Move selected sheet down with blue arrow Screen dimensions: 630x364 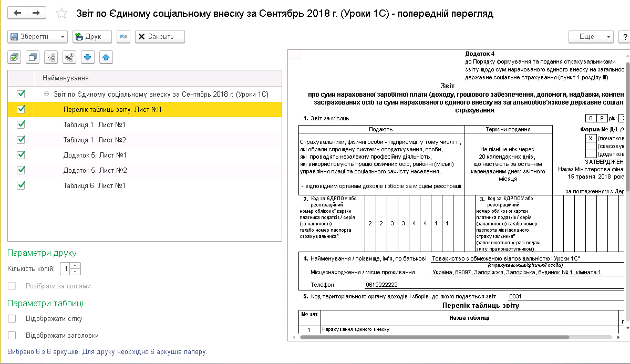point(88,57)
